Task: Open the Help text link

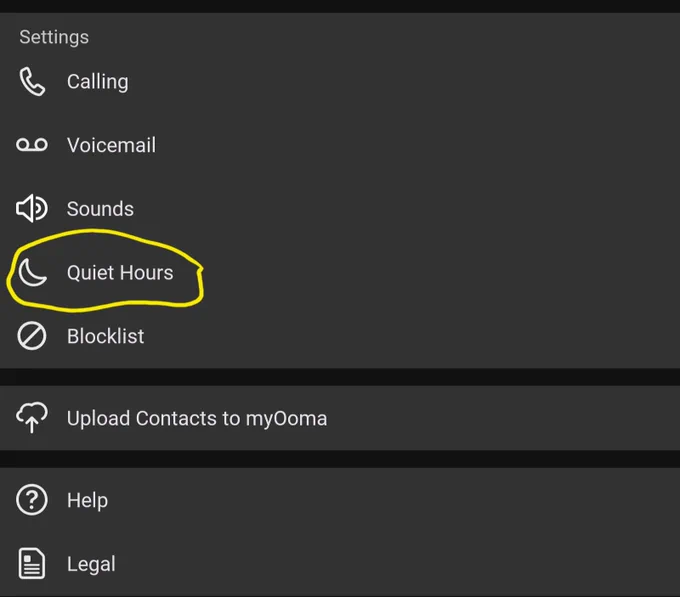Action: 87,500
